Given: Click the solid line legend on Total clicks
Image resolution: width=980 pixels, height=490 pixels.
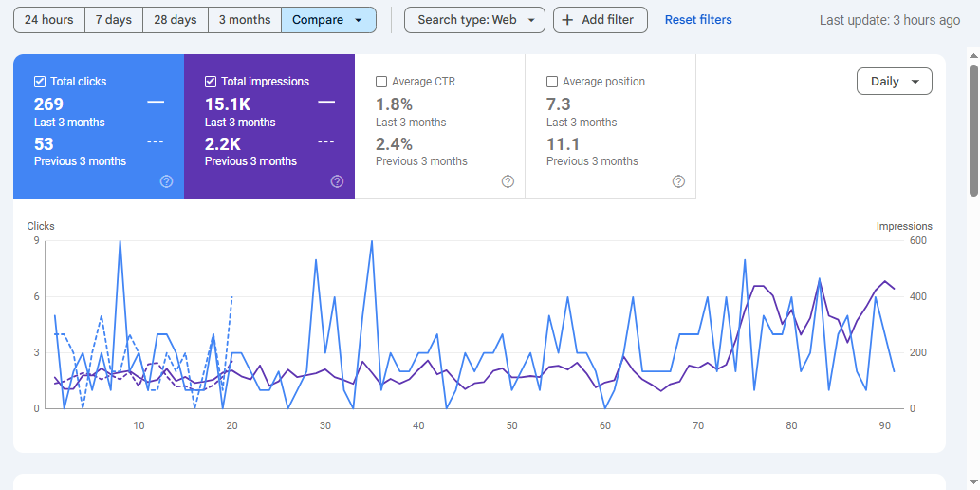Looking at the screenshot, I should 156,102.
